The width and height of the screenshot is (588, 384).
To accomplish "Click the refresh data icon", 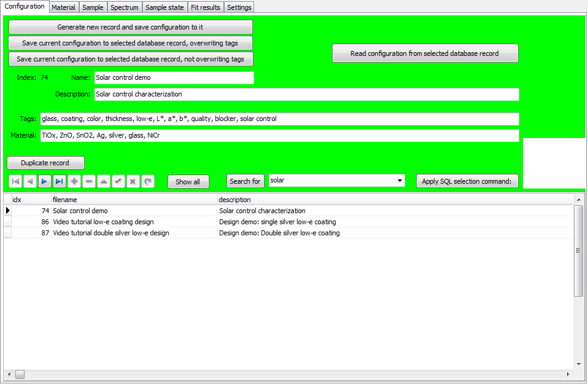I will click(x=147, y=181).
